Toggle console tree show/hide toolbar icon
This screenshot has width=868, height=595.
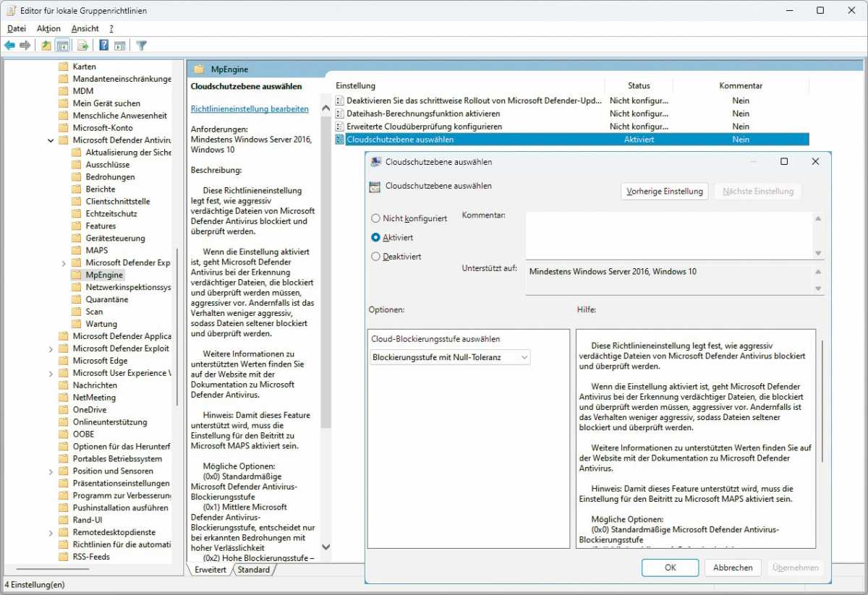63,46
